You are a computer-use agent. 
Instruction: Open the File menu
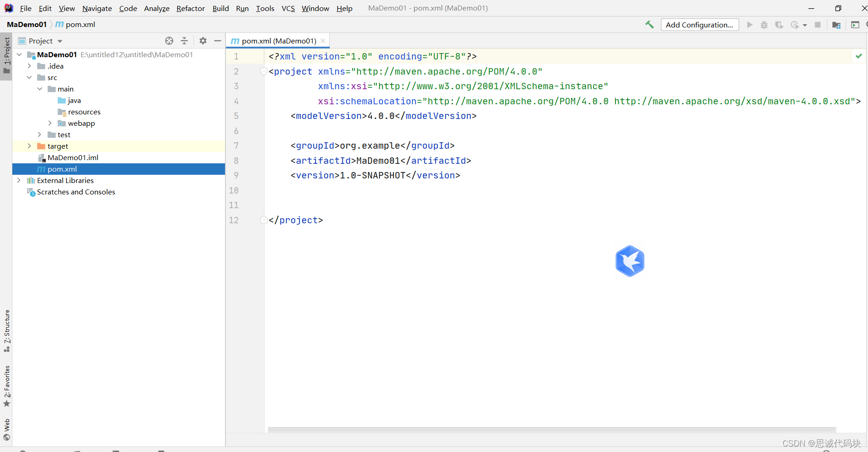point(26,8)
